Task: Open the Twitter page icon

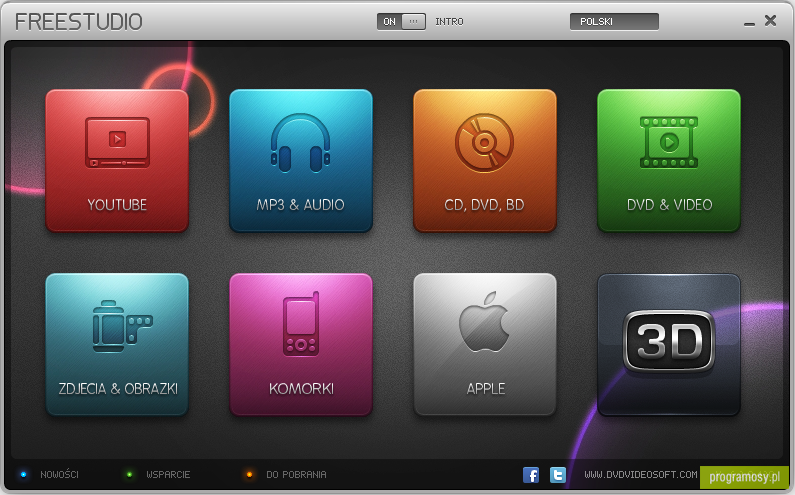Action: tap(558, 475)
